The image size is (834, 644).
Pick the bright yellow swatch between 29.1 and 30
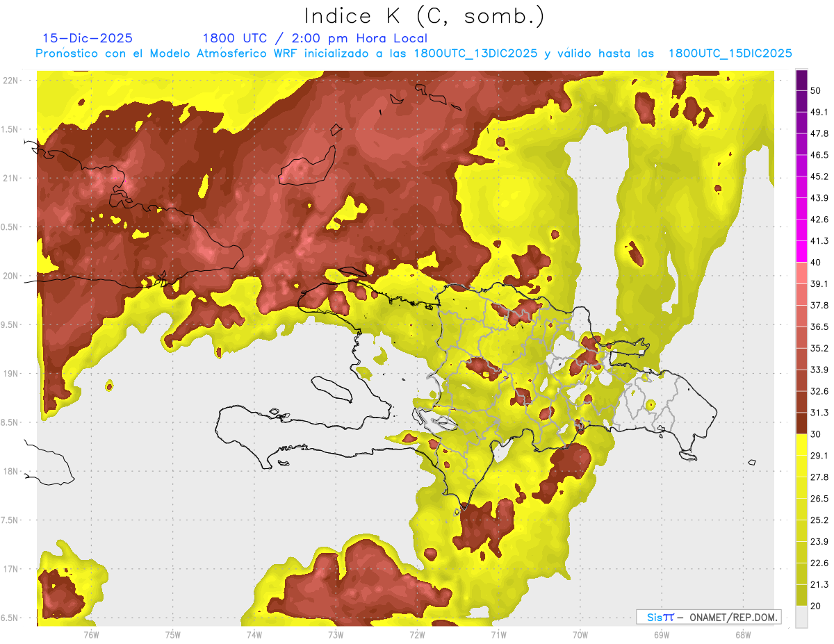pyautogui.click(x=801, y=445)
